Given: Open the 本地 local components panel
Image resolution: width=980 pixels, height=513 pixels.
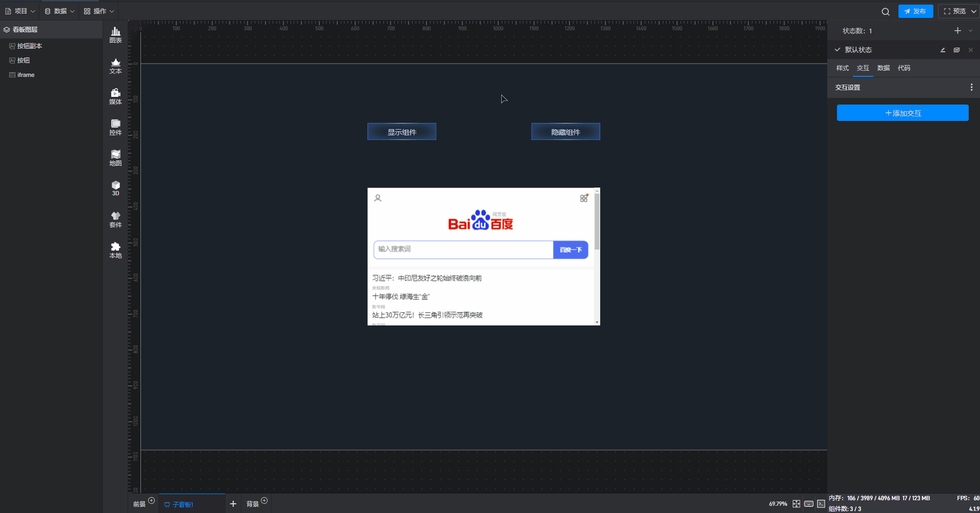Looking at the screenshot, I should click(115, 250).
